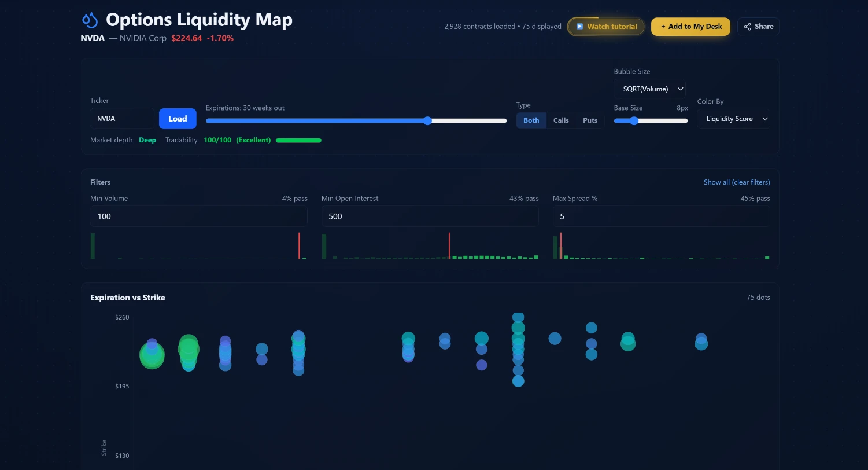
Task: Click the Ticker input field
Action: click(x=122, y=119)
